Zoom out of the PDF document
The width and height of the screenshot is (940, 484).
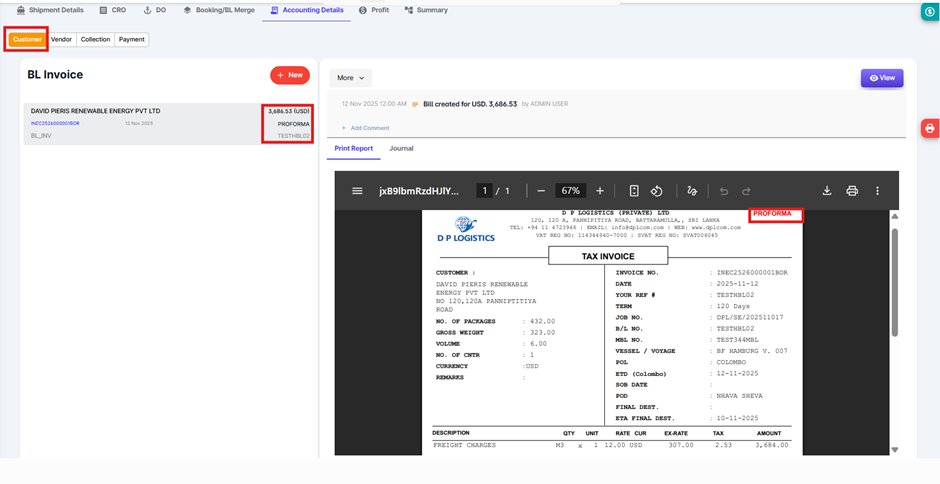pos(541,191)
